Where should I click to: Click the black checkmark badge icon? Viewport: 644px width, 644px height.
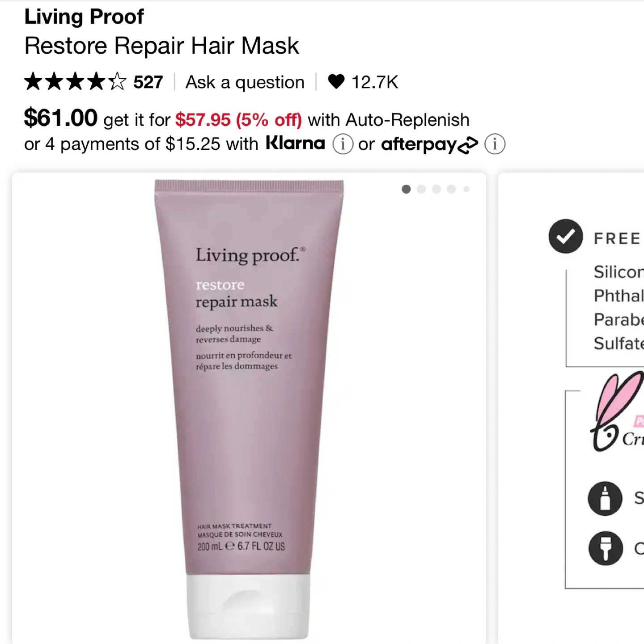coord(566,236)
